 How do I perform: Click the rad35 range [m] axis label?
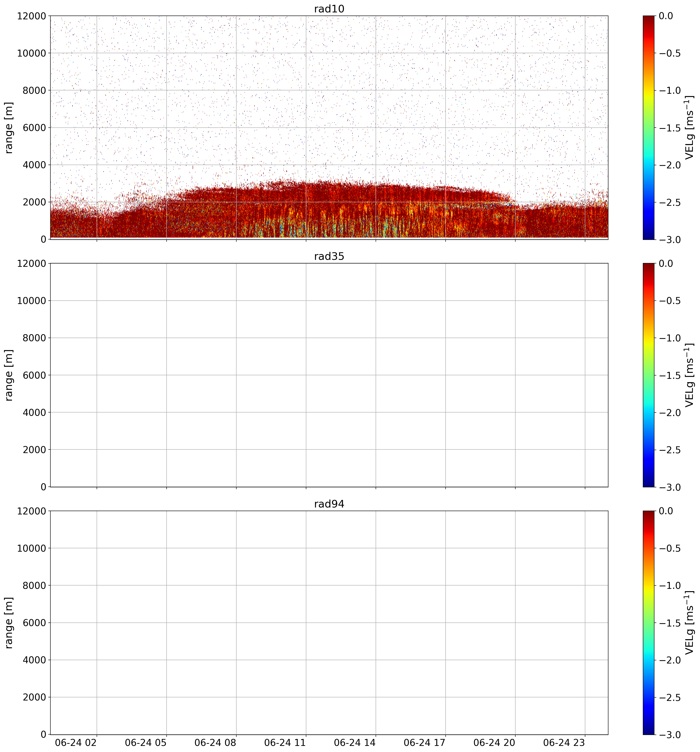[x=9, y=375]
